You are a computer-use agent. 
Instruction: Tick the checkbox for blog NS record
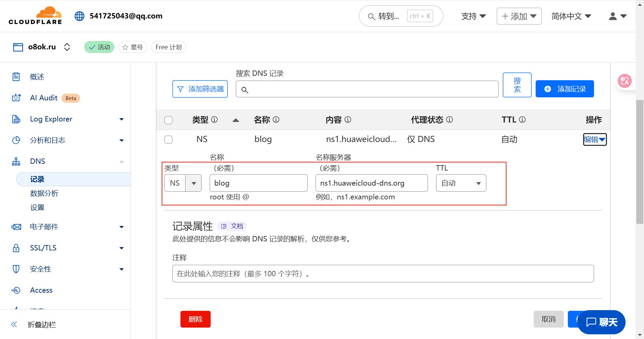click(168, 140)
